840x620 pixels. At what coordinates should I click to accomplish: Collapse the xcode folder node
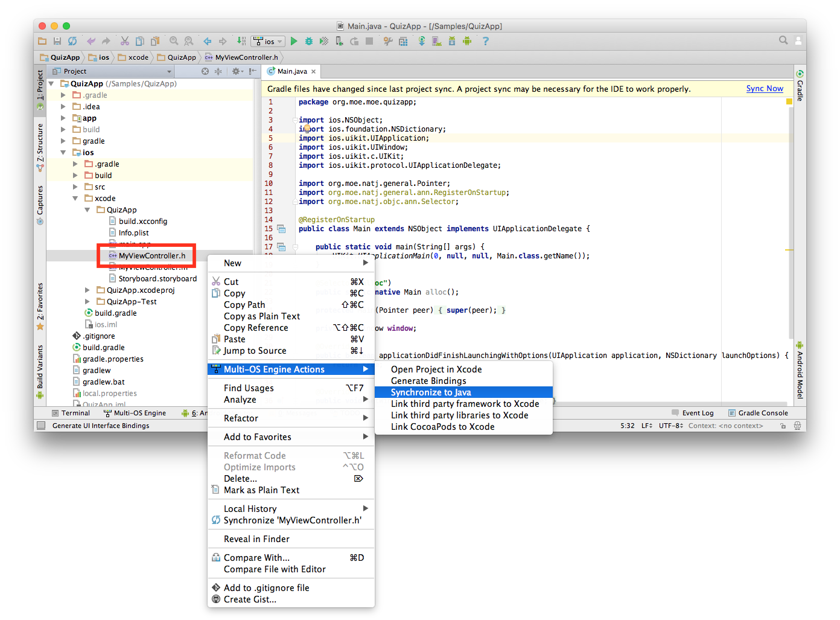75,199
